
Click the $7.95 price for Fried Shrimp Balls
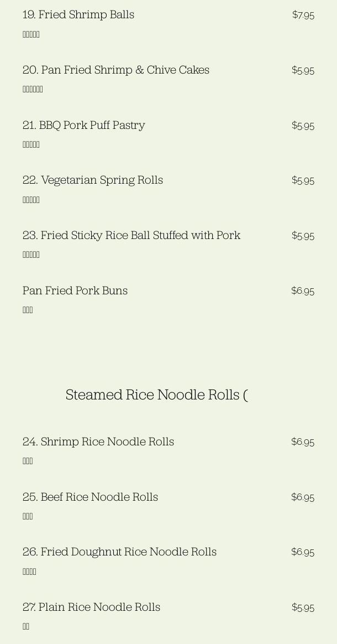(x=303, y=15)
